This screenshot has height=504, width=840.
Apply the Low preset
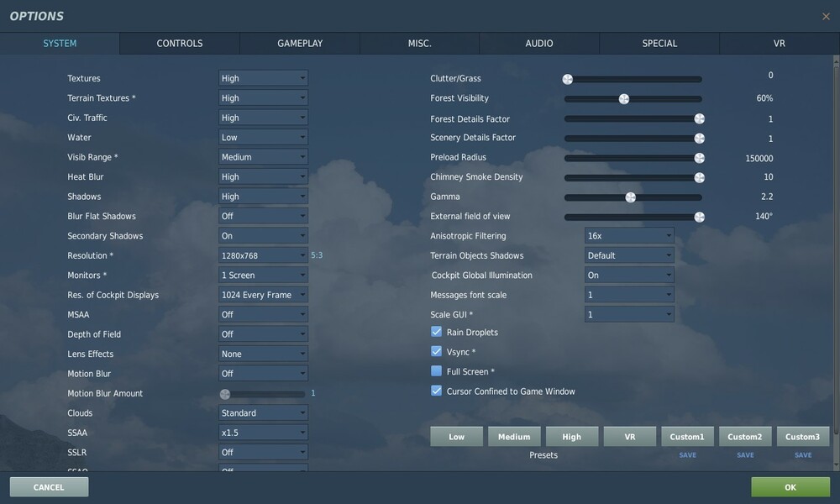click(456, 437)
